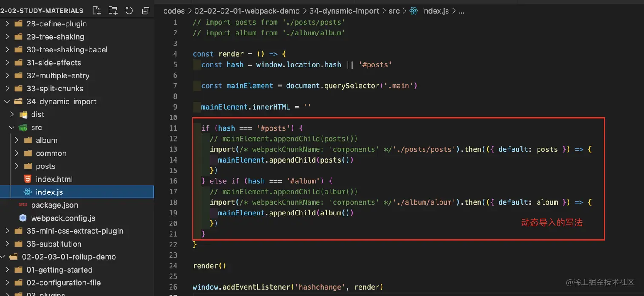Select the 31-side-effects folder
Image resolution: width=644 pixels, height=296 pixels.
(54, 63)
